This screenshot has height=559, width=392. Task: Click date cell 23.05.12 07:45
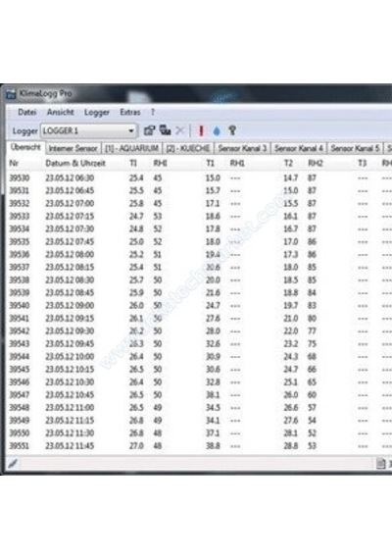point(70,241)
